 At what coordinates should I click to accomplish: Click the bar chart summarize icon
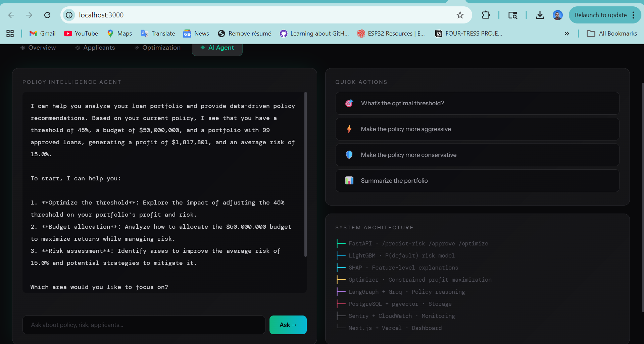[349, 181]
